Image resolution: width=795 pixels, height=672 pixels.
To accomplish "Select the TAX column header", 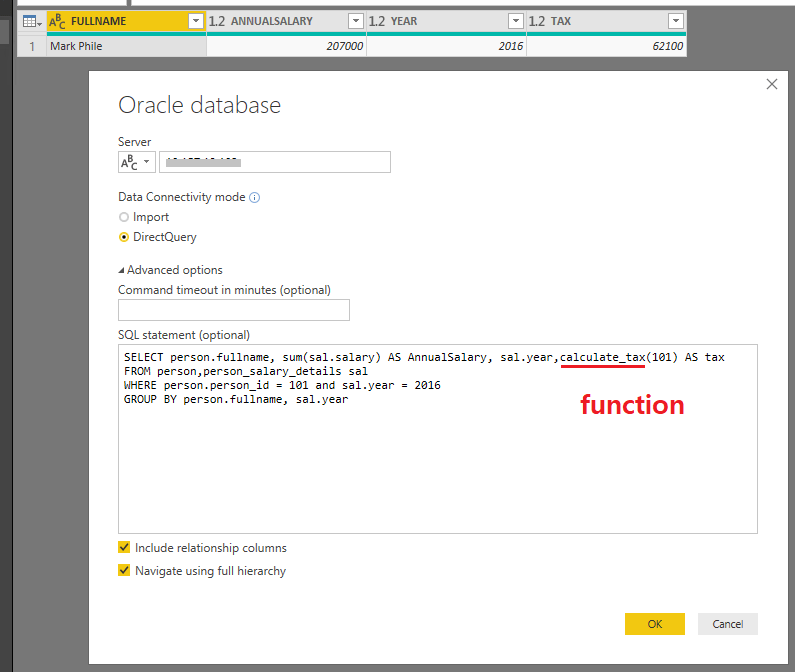I will [x=606, y=21].
